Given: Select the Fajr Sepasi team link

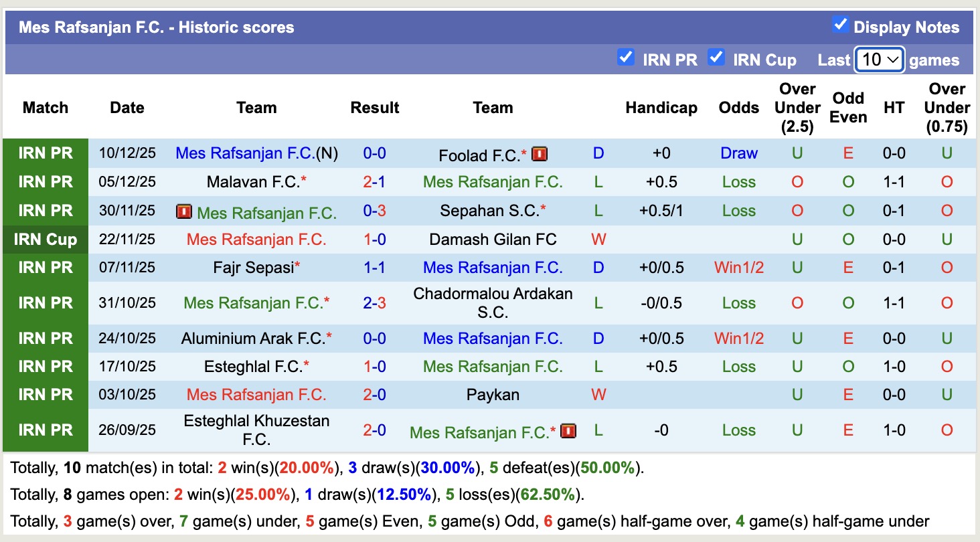Looking at the screenshot, I should pyautogui.click(x=254, y=268).
